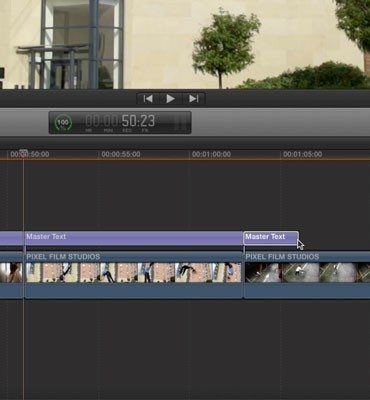Select the playhead handle on the ruler
Image resolution: width=370 pixels, height=400 pixels.
(23, 153)
